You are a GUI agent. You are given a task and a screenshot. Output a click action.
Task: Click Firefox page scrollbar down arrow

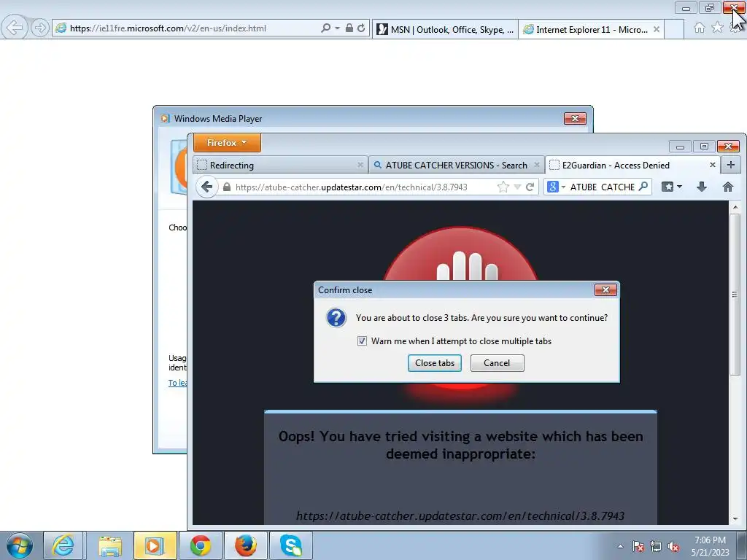(x=735, y=518)
